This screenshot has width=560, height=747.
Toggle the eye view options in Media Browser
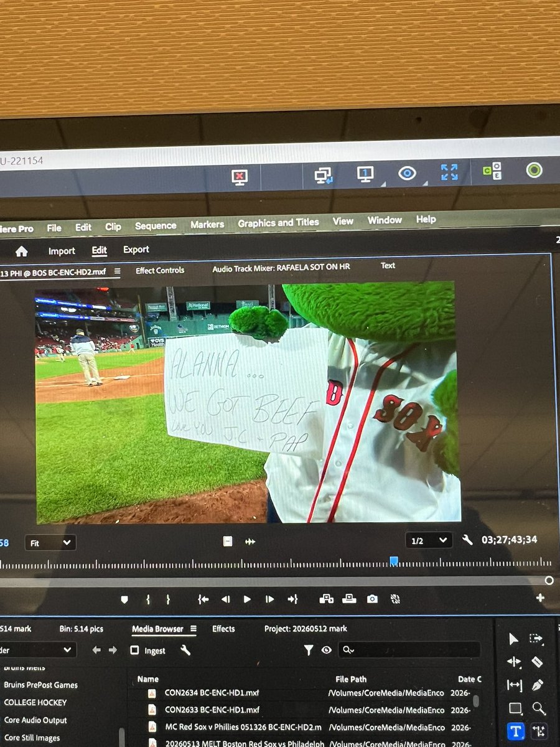[327, 650]
